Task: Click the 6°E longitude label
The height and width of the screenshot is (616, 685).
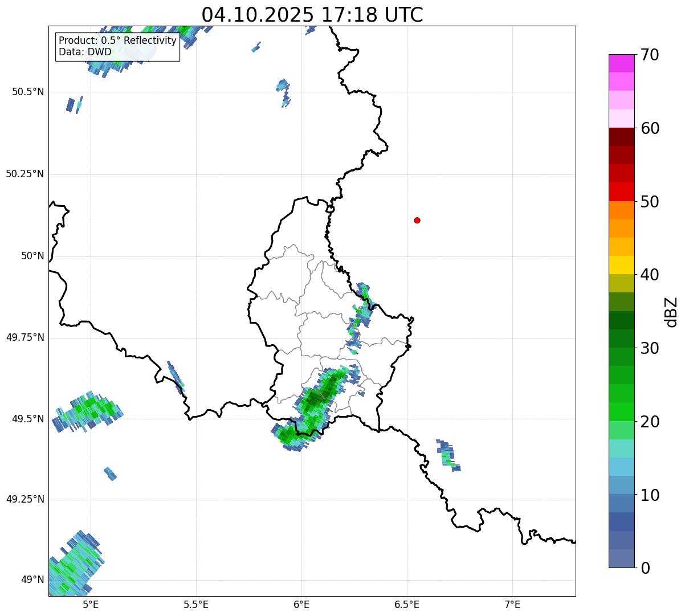Action: (x=301, y=604)
